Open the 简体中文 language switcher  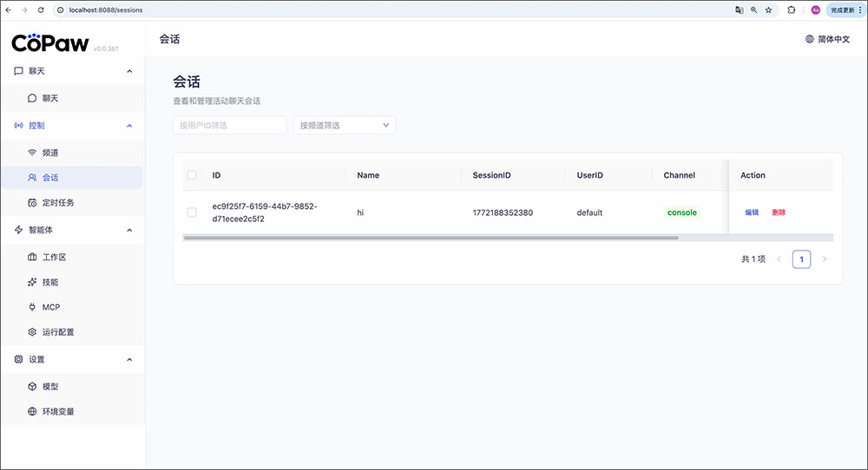(827, 39)
